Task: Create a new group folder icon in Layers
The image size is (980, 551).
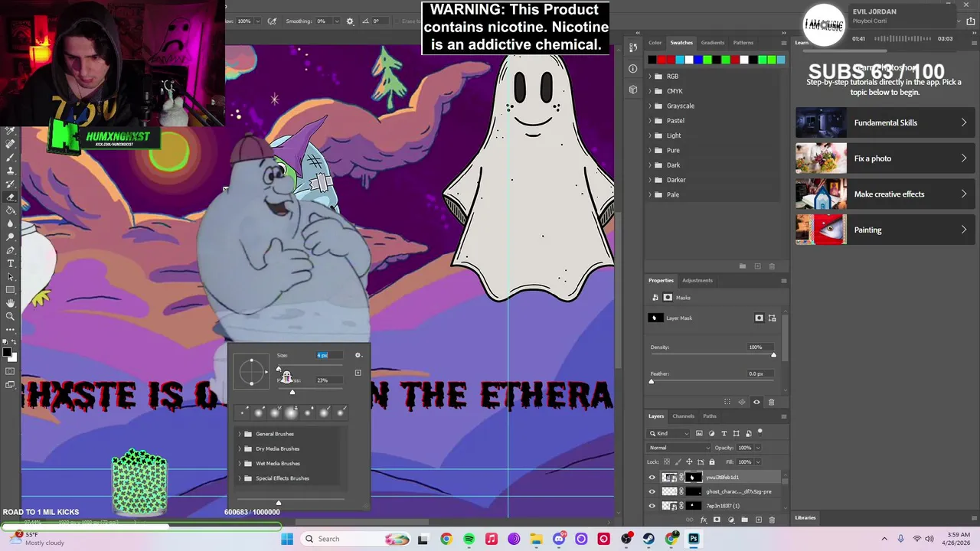Action: [744, 520]
